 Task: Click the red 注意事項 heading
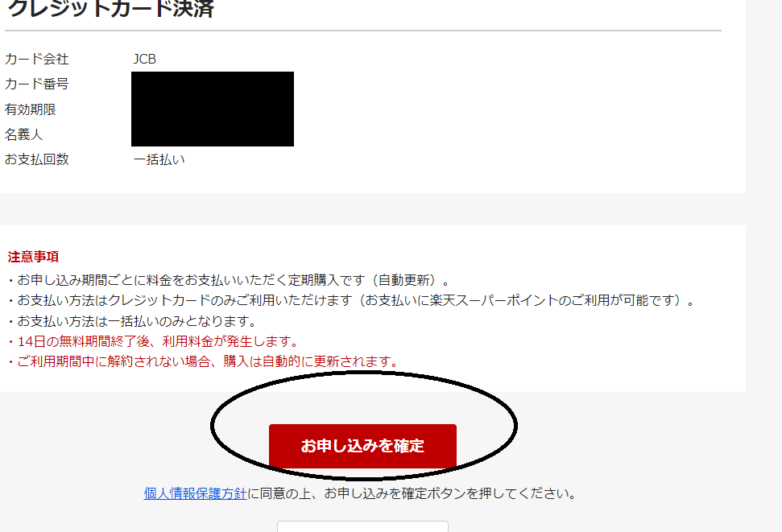click(x=33, y=257)
